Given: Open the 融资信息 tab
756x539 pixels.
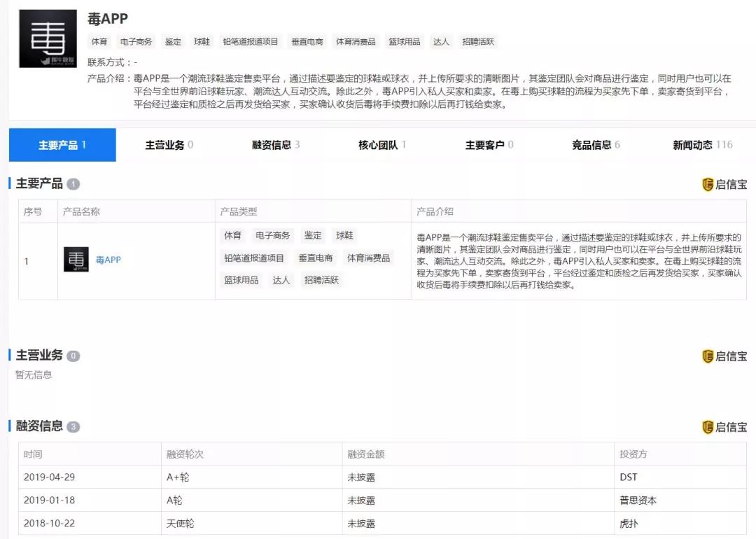Looking at the screenshot, I should (x=276, y=145).
